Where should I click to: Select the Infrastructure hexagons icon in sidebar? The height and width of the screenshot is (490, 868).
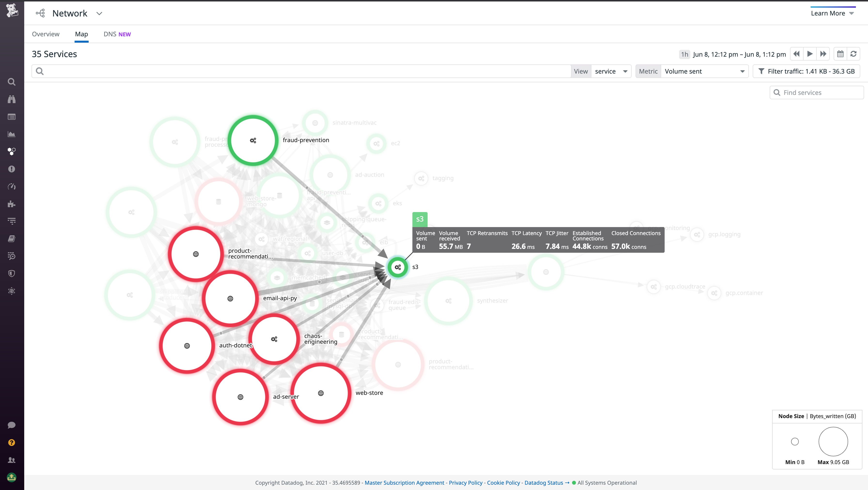12,152
